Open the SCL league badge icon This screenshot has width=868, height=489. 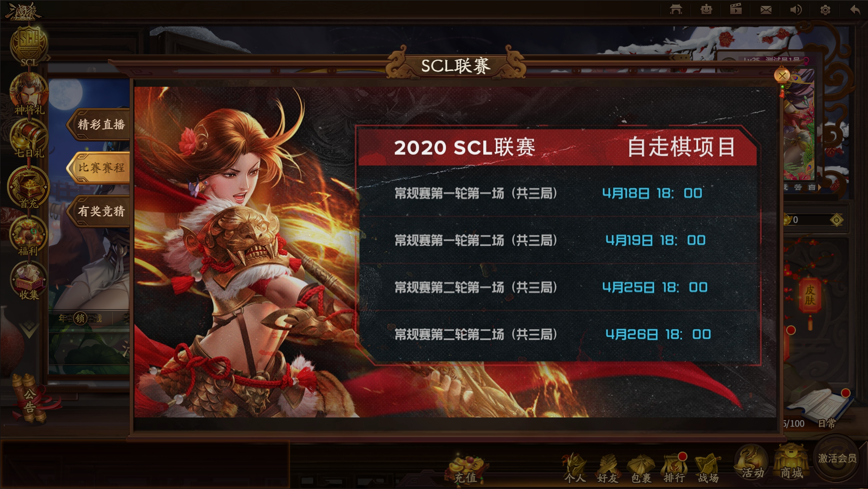coord(29,45)
